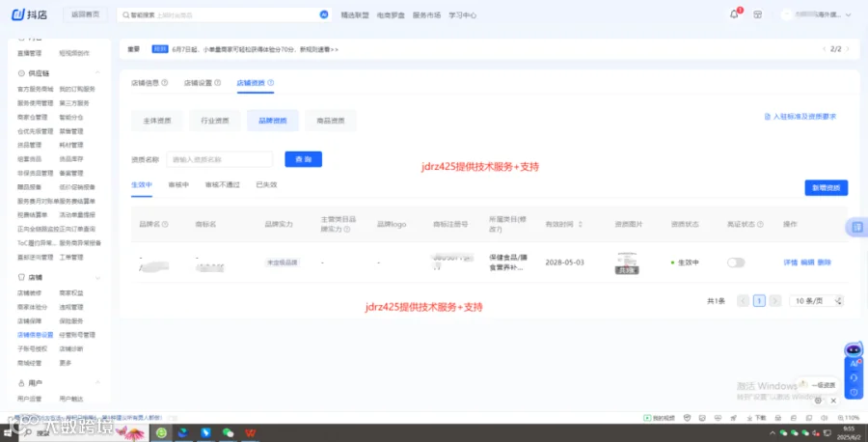Open the WPS icon in the taskbar
This screenshot has height=442, width=868.
(x=250, y=432)
